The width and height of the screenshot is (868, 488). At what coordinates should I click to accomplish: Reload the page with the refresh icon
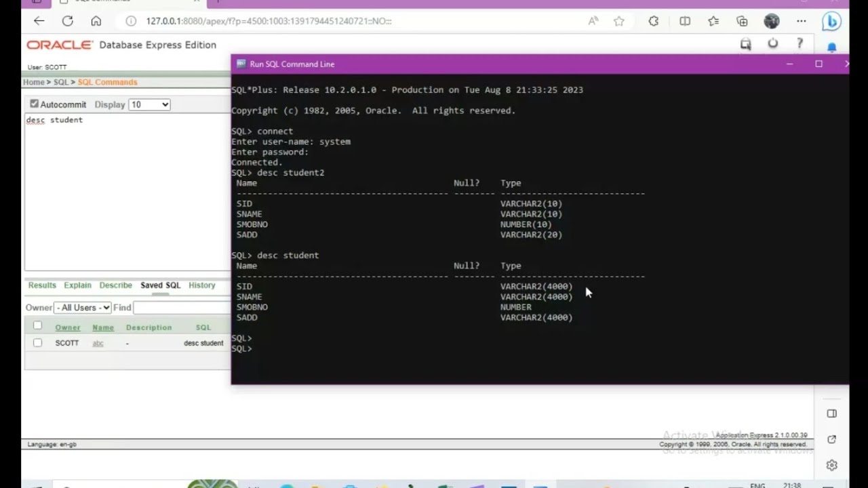pyautogui.click(x=67, y=21)
